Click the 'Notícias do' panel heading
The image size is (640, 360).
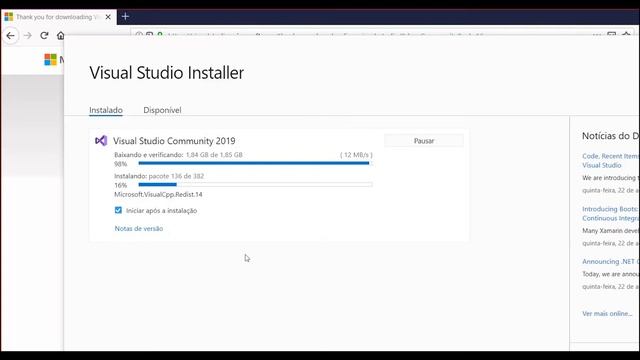(611, 136)
